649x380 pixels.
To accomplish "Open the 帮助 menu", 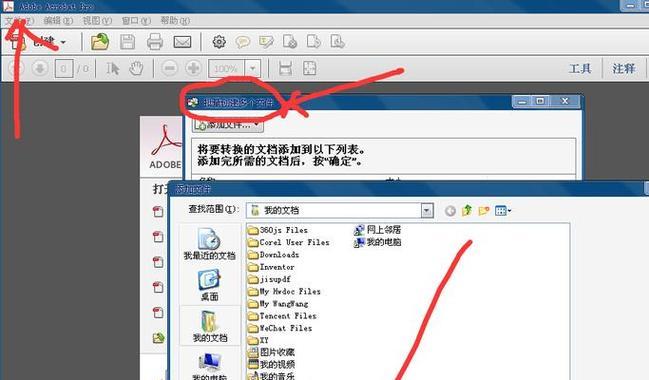I will pos(175,20).
